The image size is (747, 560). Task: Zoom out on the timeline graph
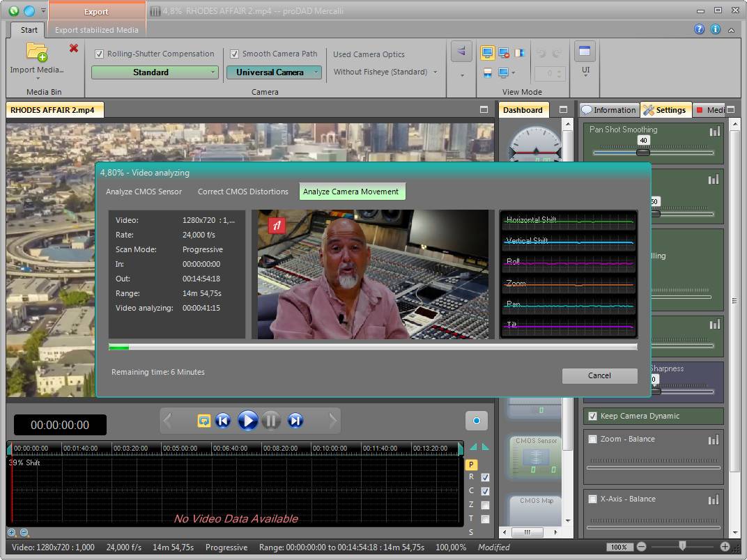point(24,533)
